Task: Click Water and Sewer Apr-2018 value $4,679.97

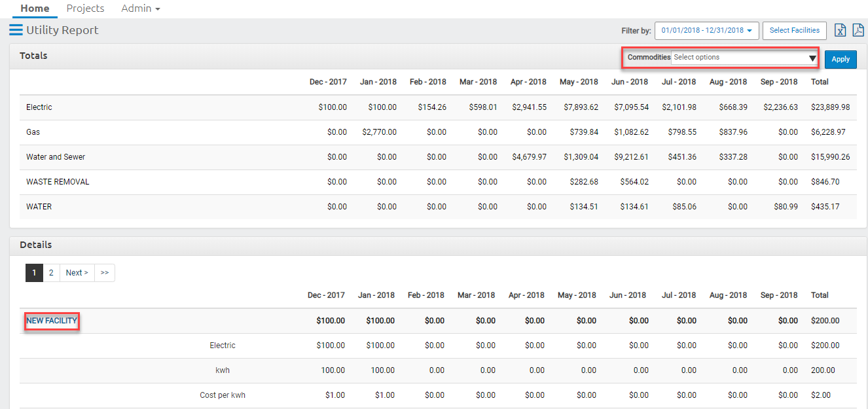Action: coord(529,157)
